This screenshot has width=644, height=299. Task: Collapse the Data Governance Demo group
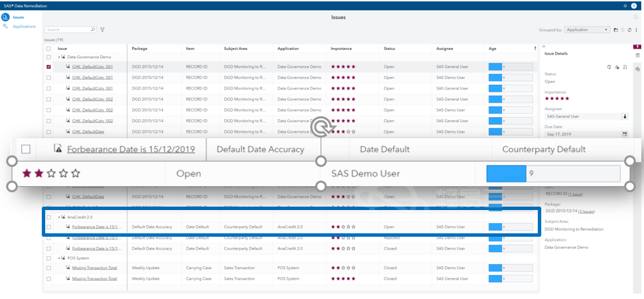click(x=59, y=57)
